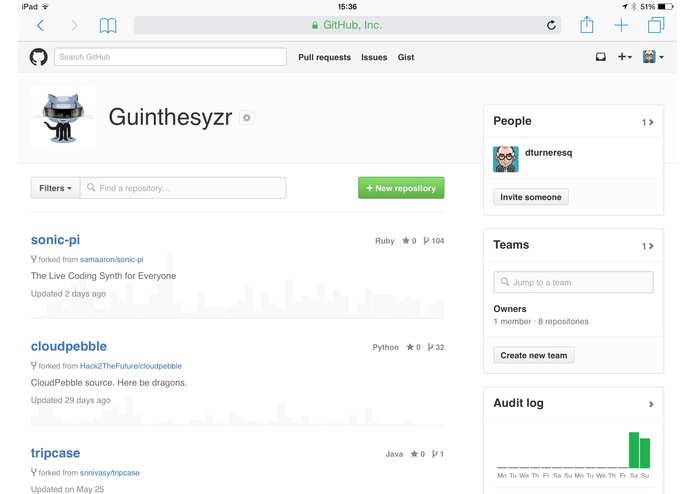The height and width of the screenshot is (494, 695).
Task: Open the Teams heading
Action: (x=511, y=245)
